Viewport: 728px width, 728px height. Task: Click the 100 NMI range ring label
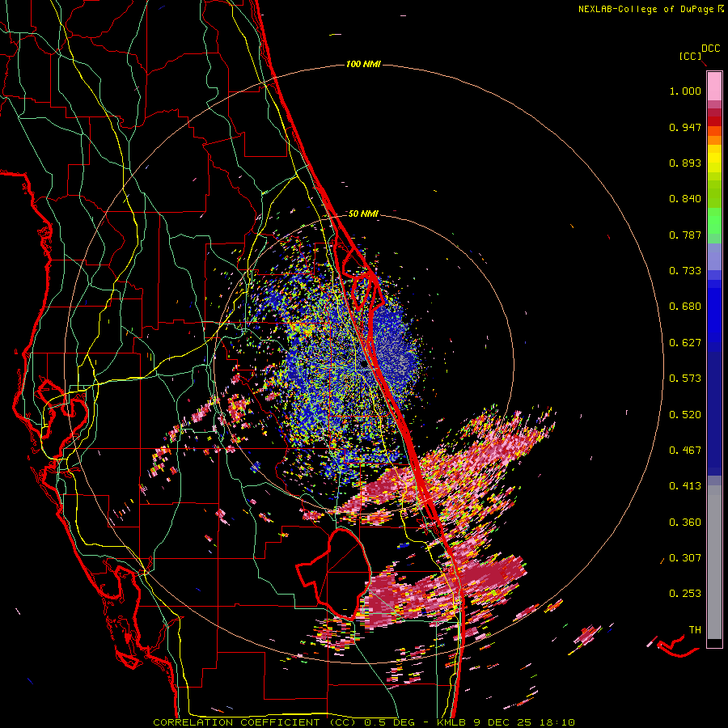tap(363, 64)
